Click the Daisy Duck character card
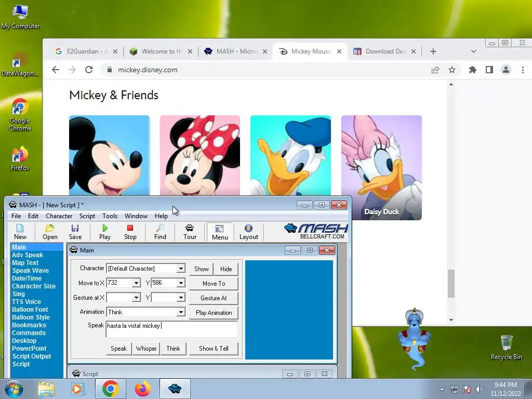Image resolution: width=532 pixels, height=399 pixels. click(x=381, y=168)
